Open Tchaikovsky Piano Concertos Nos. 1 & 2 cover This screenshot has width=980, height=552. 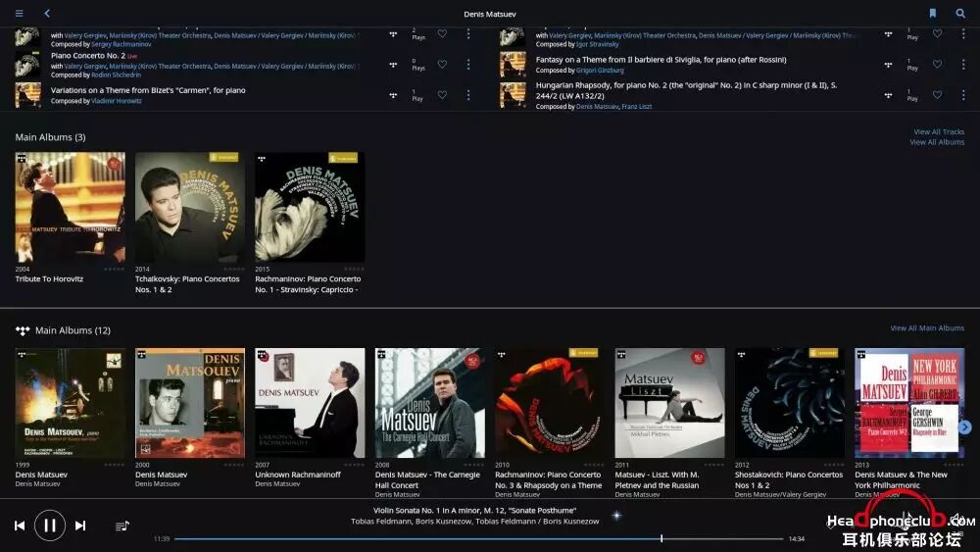click(x=190, y=207)
